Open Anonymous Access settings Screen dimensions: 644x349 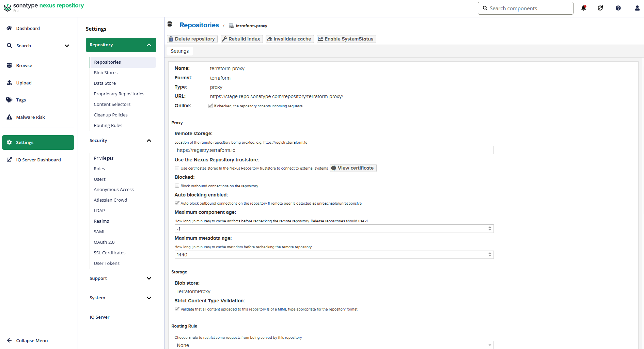pyautogui.click(x=114, y=190)
